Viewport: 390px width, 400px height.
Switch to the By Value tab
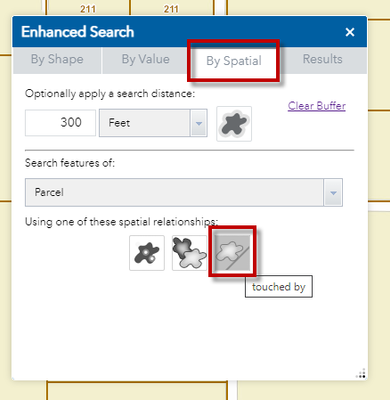click(x=146, y=60)
